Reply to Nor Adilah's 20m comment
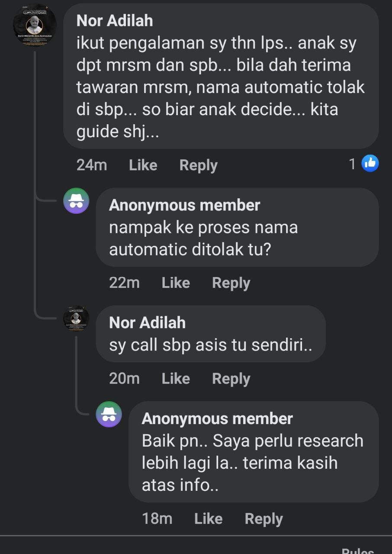This screenshot has height=554, width=392. click(231, 379)
